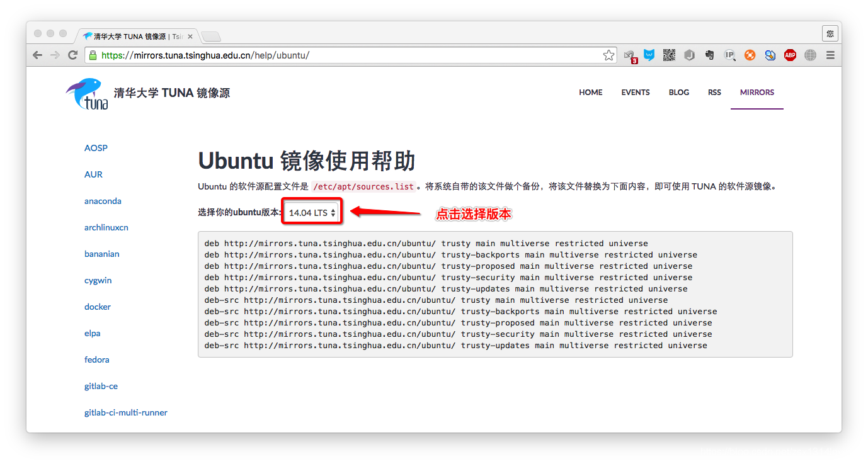The width and height of the screenshot is (868, 464).
Task: Click the TUNA fish logo
Action: coord(86,94)
